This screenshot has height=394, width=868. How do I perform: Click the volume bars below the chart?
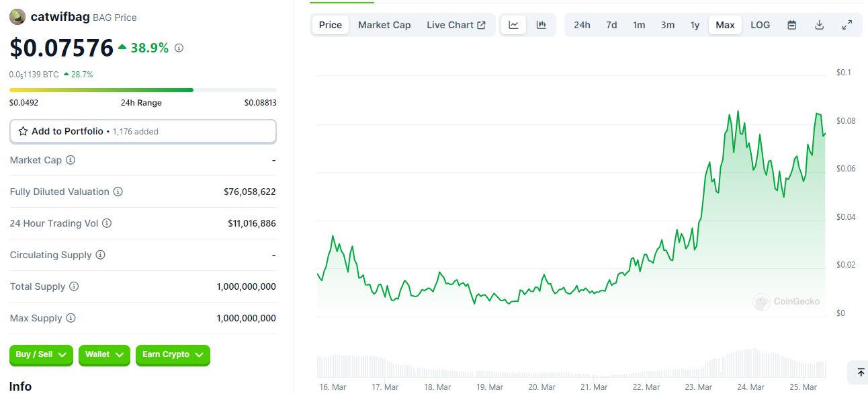pyautogui.click(x=571, y=363)
